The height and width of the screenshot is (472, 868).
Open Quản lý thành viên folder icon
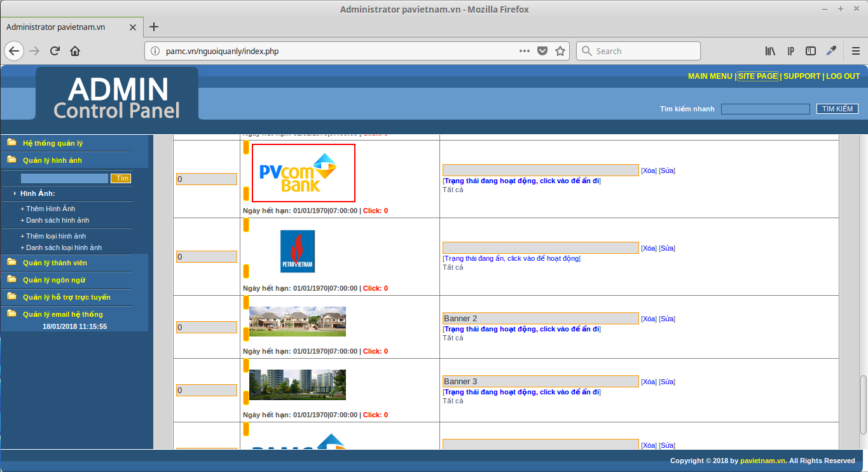pyautogui.click(x=12, y=262)
